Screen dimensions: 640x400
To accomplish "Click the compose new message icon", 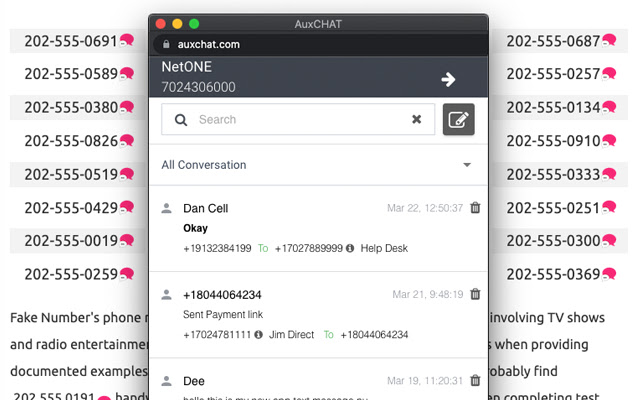I will [458, 119].
